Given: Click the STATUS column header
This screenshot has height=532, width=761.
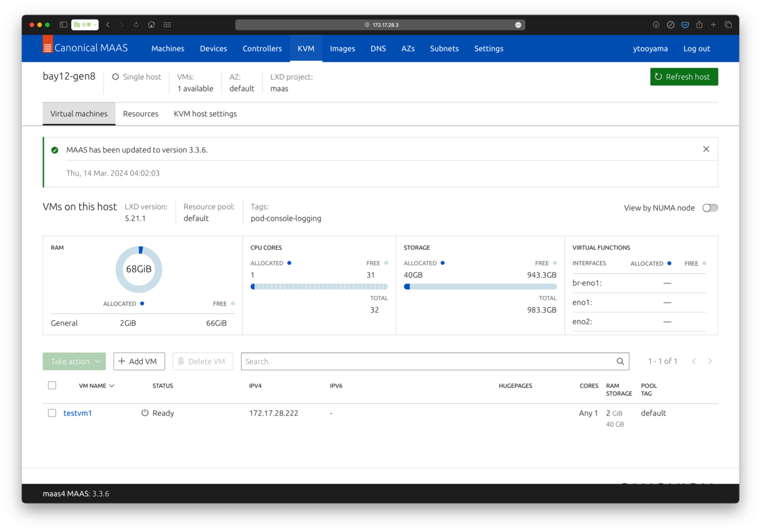Looking at the screenshot, I should 162,386.
